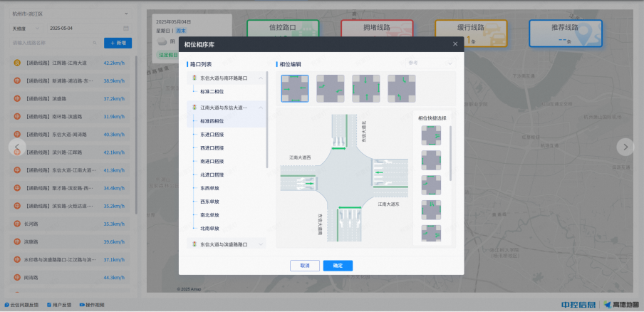Collapse the 东信大道与南环路路口 intersection group
This screenshot has height=312, width=644.
[x=261, y=78]
